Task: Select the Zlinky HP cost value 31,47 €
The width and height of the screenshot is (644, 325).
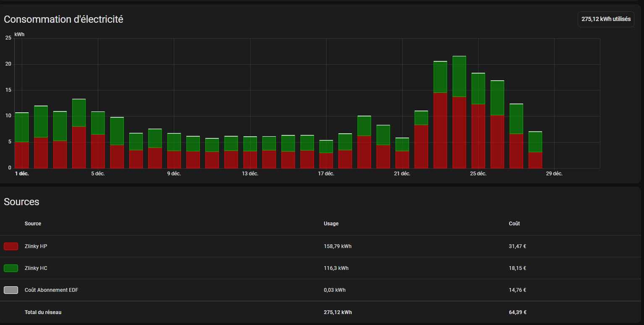Action: click(517, 246)
